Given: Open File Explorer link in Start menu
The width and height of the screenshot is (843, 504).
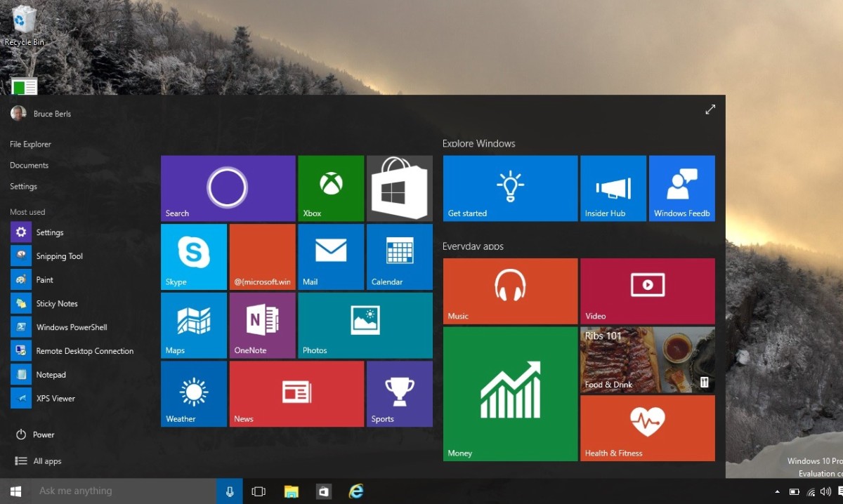Looking at the screenshot, I should point(30,144).
